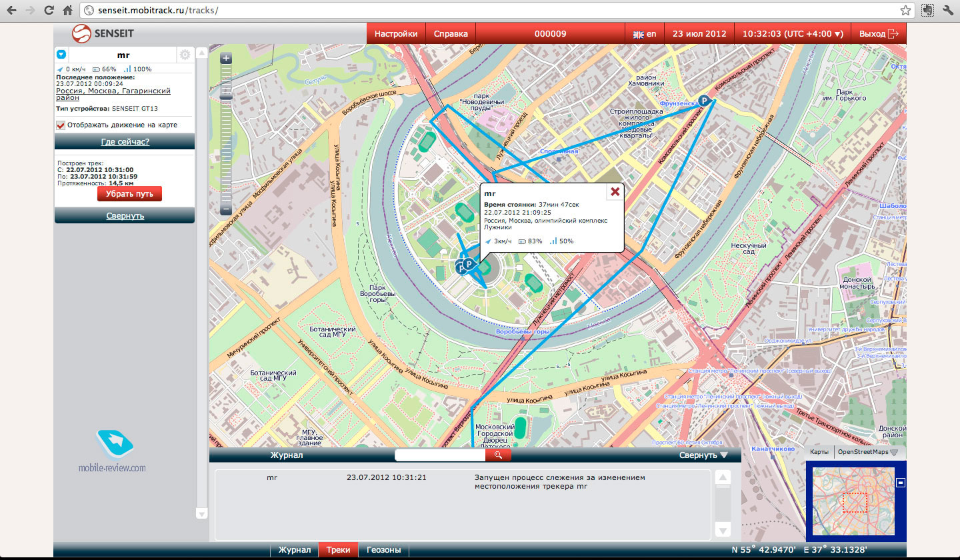Image resolution: width=960 pixels, height=560 pixels.
Task: Open the Настройки menu
Action: pyautogui.click(x=396, y=34)
